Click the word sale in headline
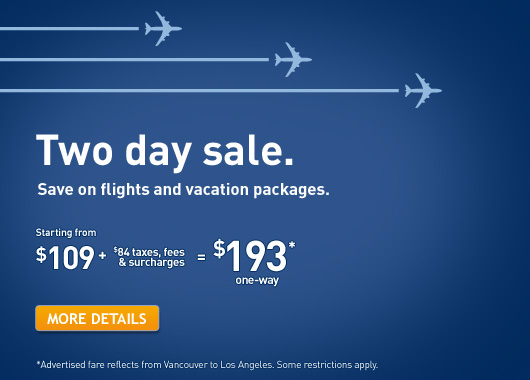The image size is (530, 380). (248, 150)
